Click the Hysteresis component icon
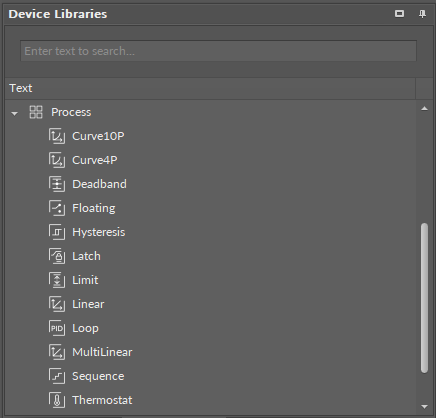436x418 pixels. tap(57, 232)
